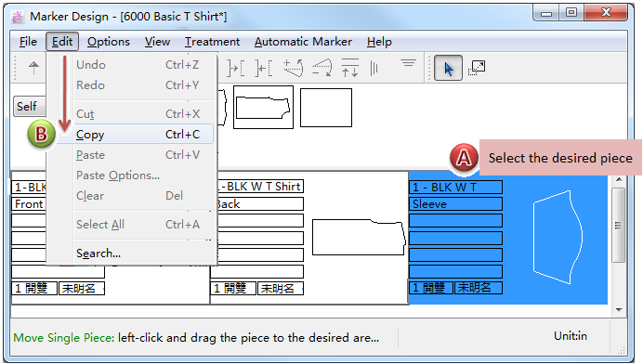Click the up-down arrows flip icon
643x364 pixels.
[x=349, y=68]
